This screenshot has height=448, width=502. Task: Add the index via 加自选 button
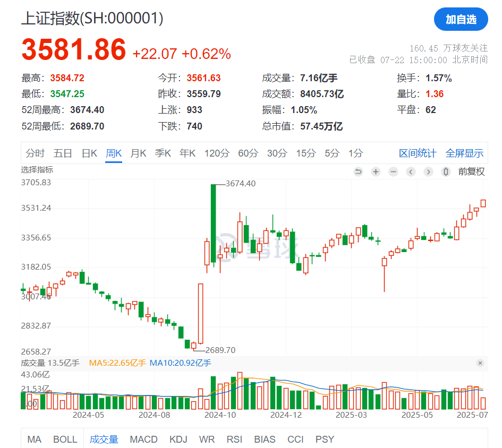pyautogui.click(x=461, y=19)
